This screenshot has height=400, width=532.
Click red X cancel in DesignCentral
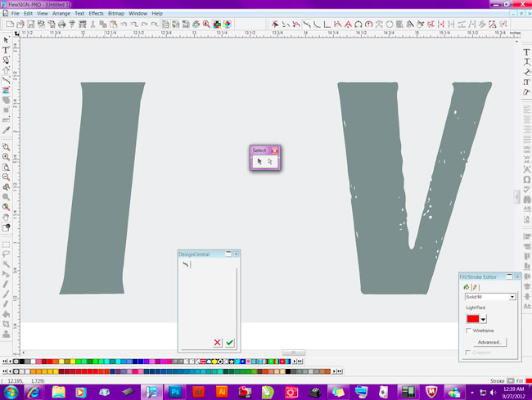pyautogui.click(x=218, y=343)
